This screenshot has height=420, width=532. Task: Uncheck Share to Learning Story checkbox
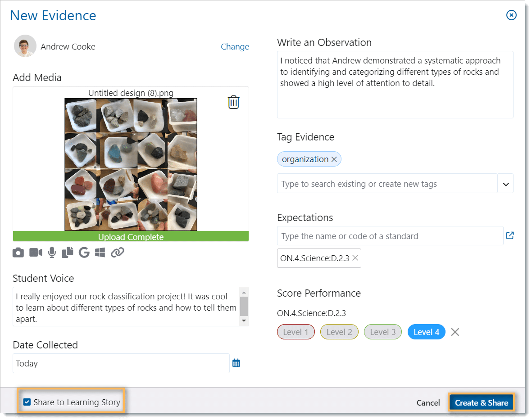coord(27,402)
